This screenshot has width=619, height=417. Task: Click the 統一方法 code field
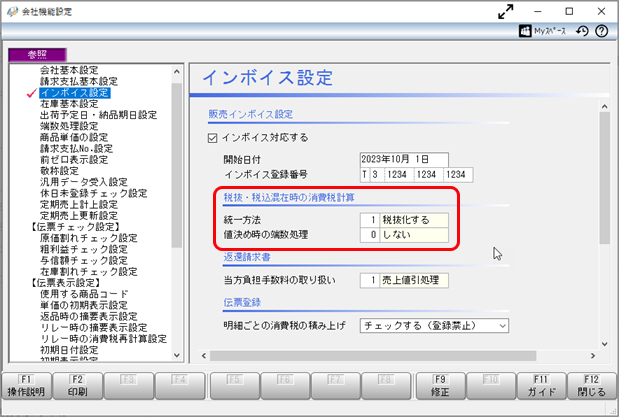tap(370, 220)
